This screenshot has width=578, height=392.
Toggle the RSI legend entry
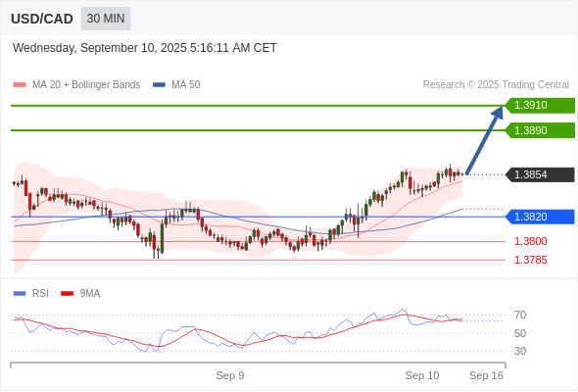click(x=31, y=294)
